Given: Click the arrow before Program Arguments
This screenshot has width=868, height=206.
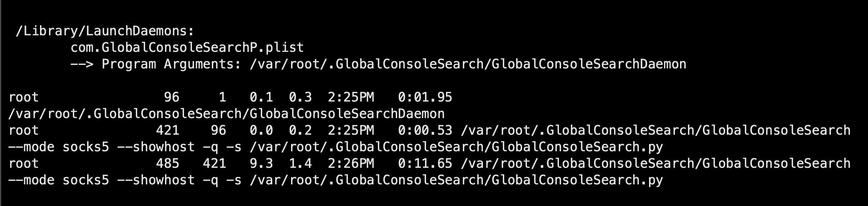Looking at the screenshot, I should click(x=82, y=64).
